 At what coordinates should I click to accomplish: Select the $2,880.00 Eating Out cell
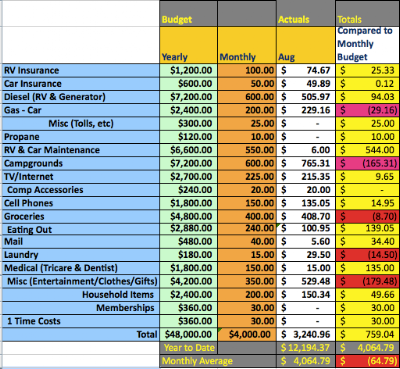(189, 229)
